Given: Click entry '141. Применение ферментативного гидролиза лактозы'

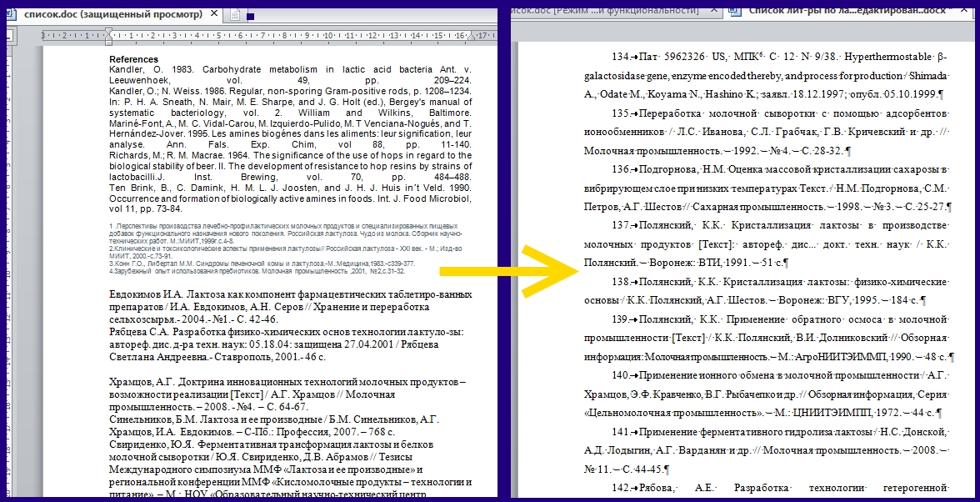Looking at the screenshot, I should (x=779, y=432).
